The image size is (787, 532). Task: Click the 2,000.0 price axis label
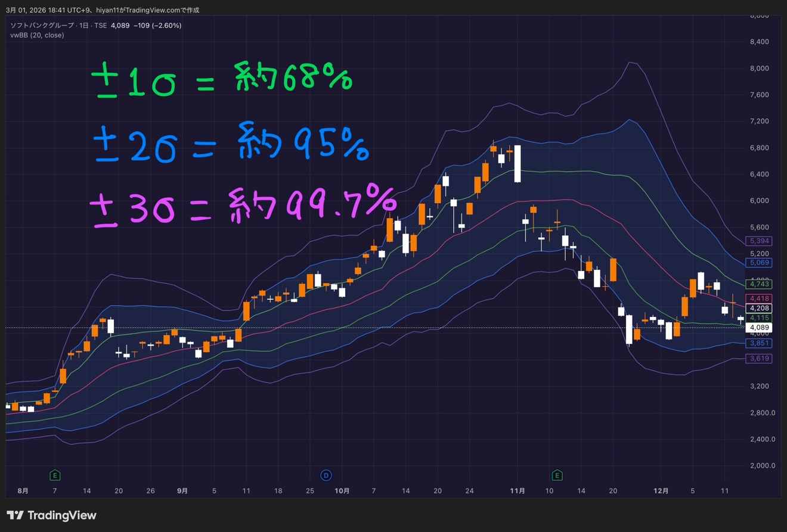click(x=761, y=466)
